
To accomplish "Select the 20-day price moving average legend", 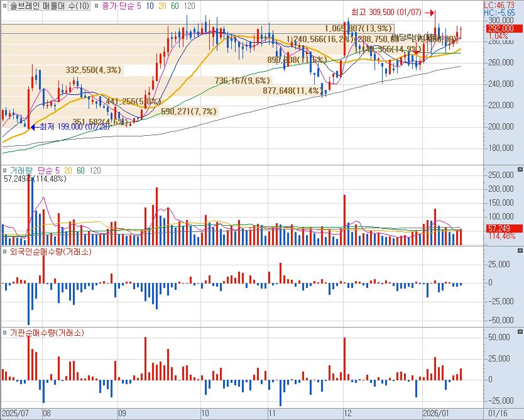I will (162, 6).
